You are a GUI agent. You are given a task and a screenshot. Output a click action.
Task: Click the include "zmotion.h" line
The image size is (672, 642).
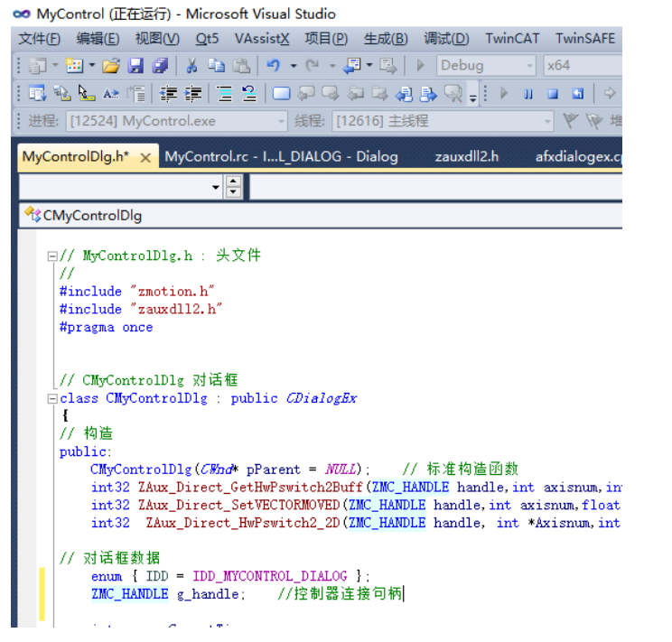click(136, 292)
